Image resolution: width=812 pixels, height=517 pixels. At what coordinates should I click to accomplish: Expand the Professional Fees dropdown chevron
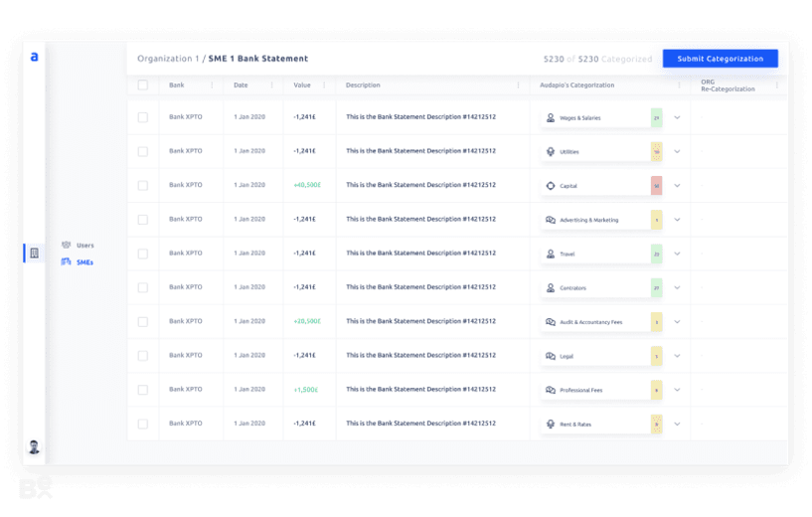tap(677, 390)
